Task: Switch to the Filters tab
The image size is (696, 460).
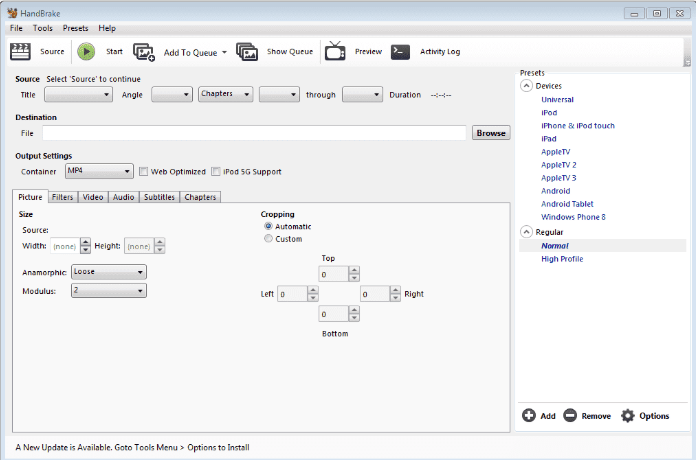Action: click(63, 197)
